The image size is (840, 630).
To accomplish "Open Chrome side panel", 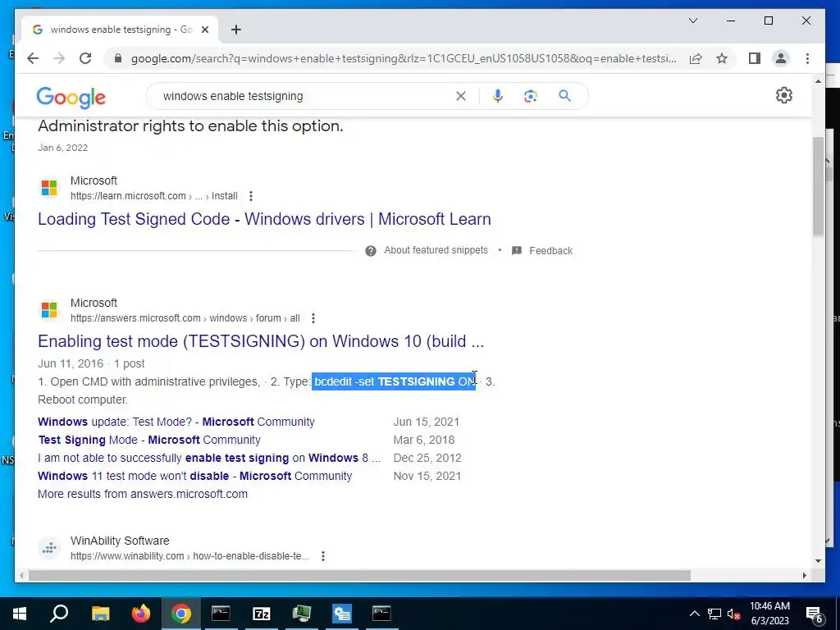I will click(755, 58).
